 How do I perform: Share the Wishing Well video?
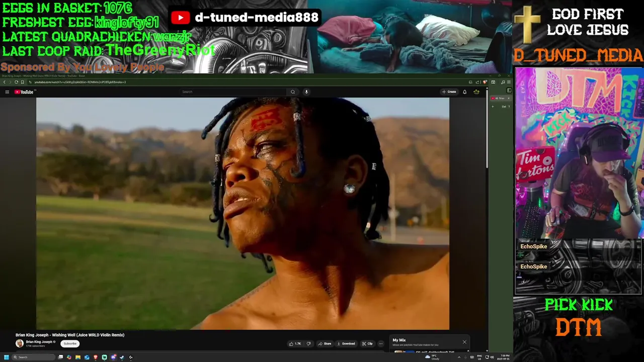click(x=325, y=344)
